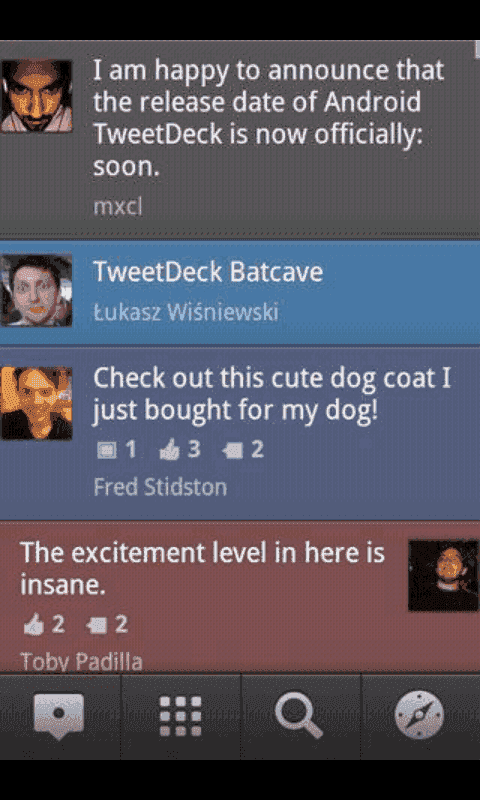
Task: Tap the magnifying glass search icon
Action: (299, 716)
